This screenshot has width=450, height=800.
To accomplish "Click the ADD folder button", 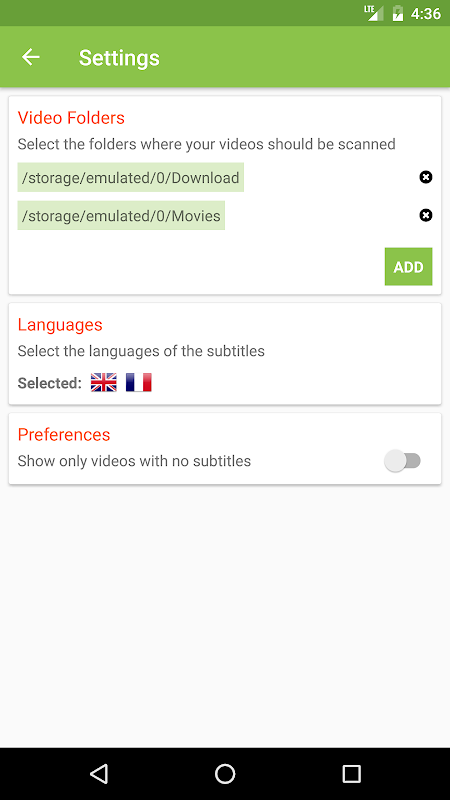I will pos(408,266).
